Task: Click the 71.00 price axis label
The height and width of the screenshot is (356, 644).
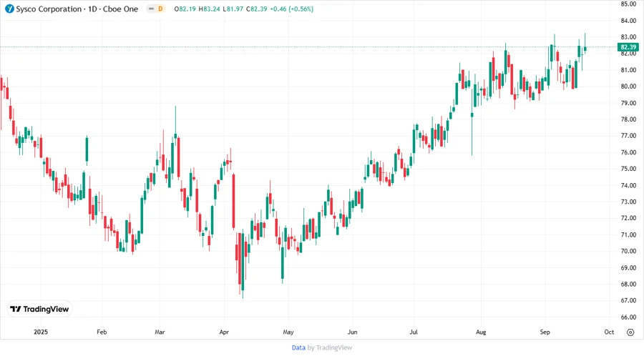Action: point(628,234)
